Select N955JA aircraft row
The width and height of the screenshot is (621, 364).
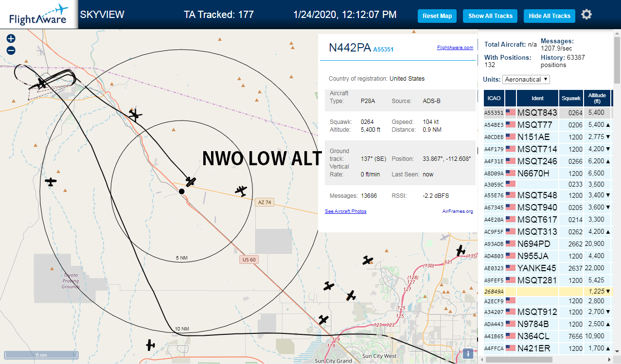coord(548,256)
